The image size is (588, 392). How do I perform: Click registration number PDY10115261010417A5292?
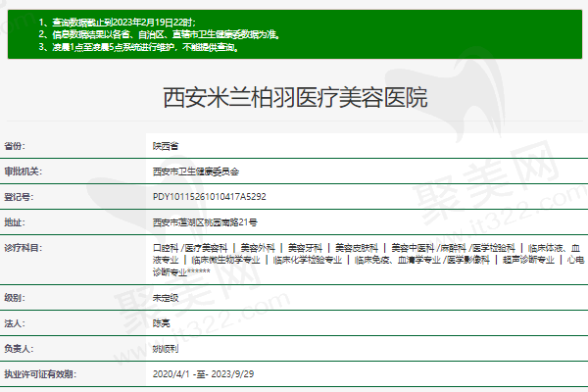209,197
